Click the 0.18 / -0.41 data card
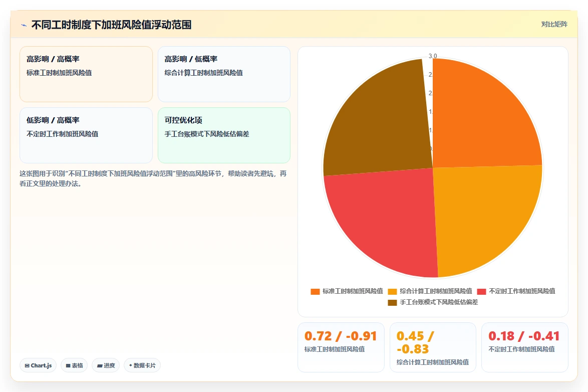 (x=524, y=347)
